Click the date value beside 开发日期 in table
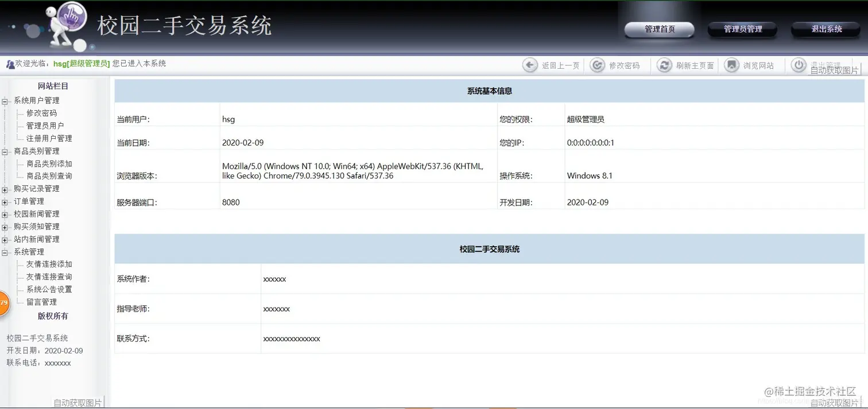The width and height of the screenshot is (868, 409). (588, 202)
